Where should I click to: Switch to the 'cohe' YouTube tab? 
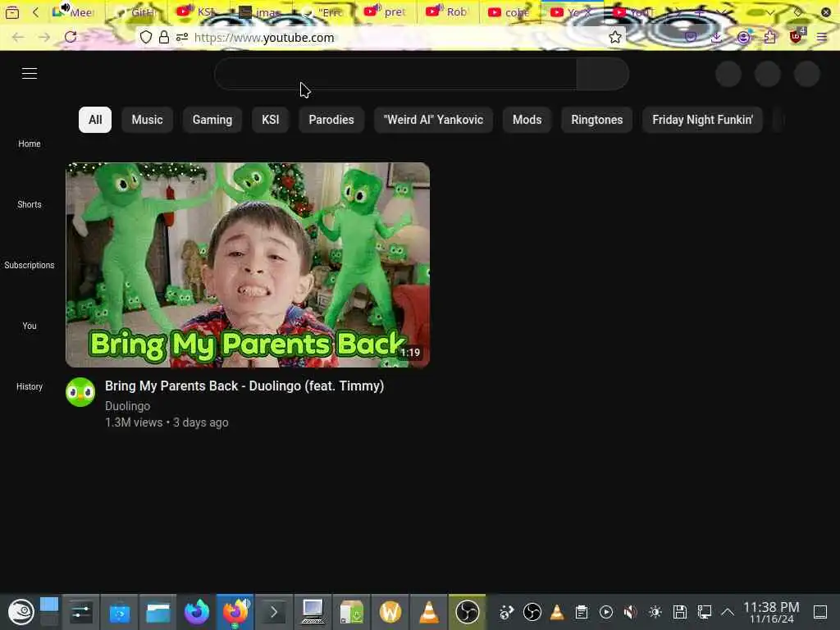(x=510, y=11)
